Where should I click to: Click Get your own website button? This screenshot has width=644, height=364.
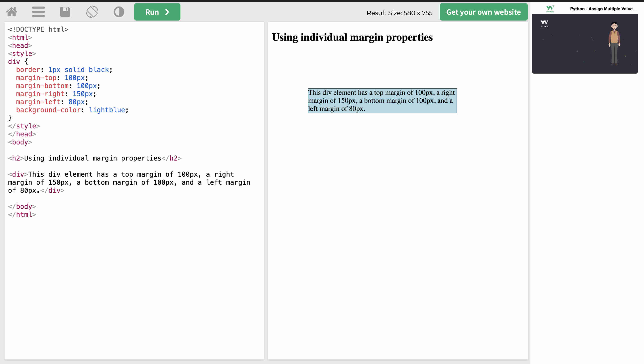[483, 12]
